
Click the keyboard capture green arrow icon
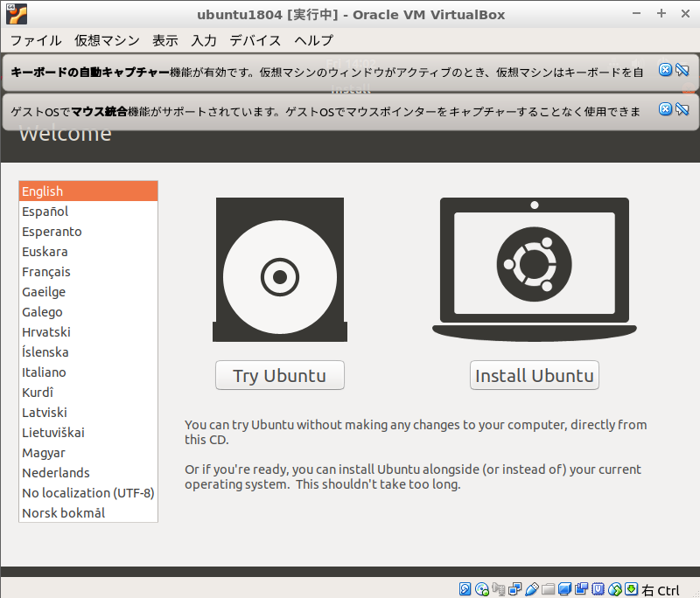pos(631,589)
